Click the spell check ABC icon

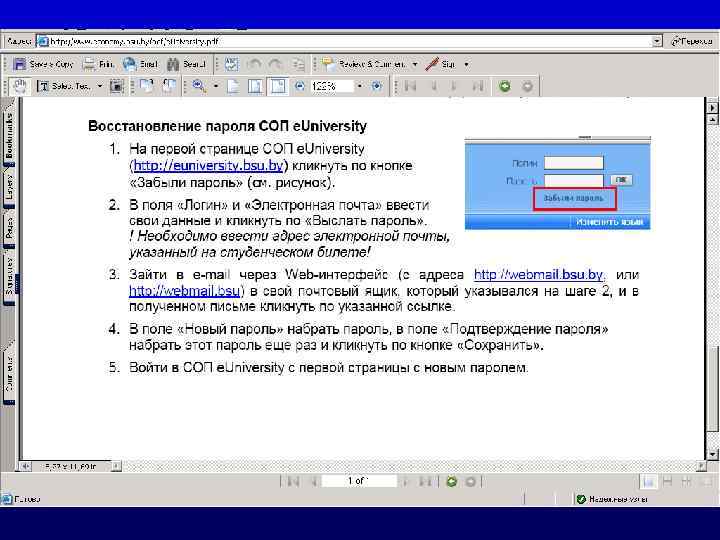(x=232, y=64)
